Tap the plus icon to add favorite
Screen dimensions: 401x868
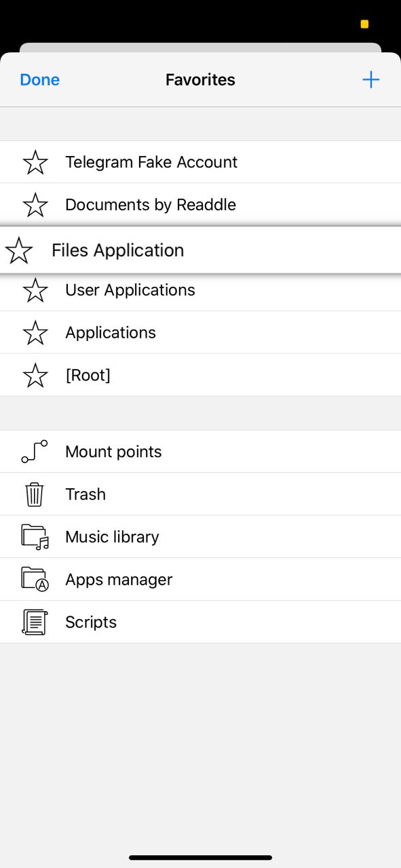[370, 80]
